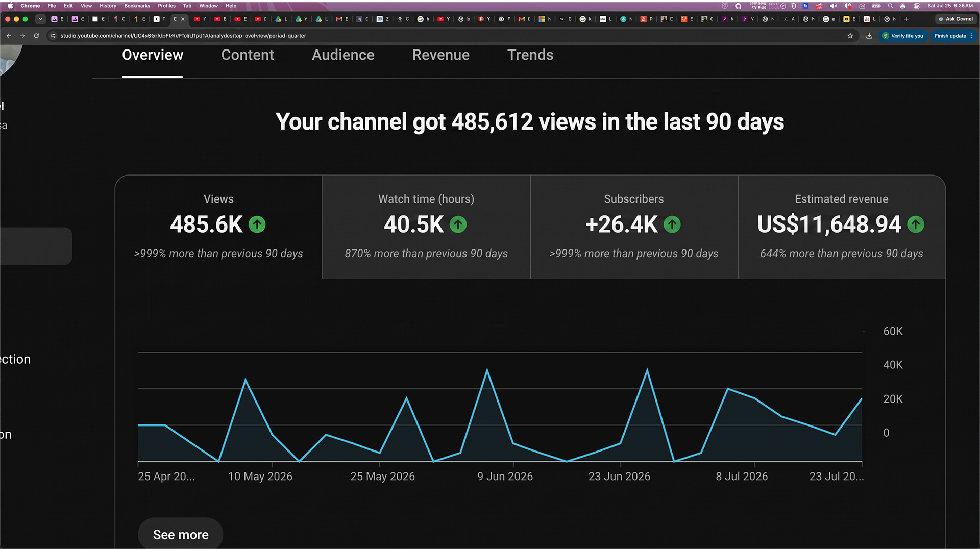
Task: Switch to the Revenue analytics tab
Action: 441,55
